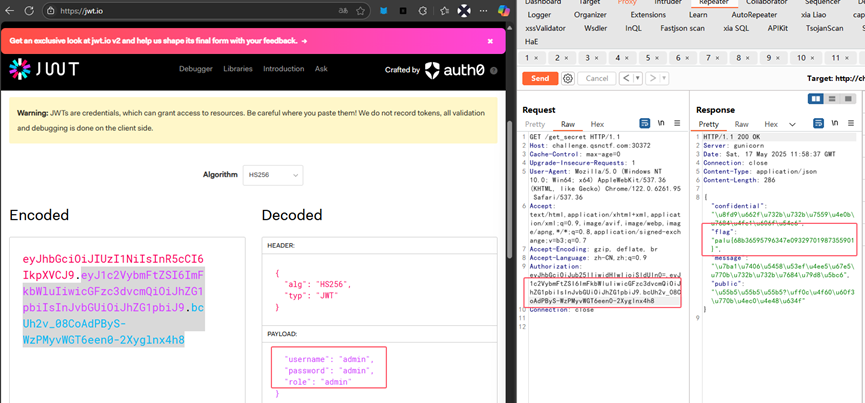
Task: Open Request editor hamburger menu
Action: pyautogui.click(x=677, y=123)
